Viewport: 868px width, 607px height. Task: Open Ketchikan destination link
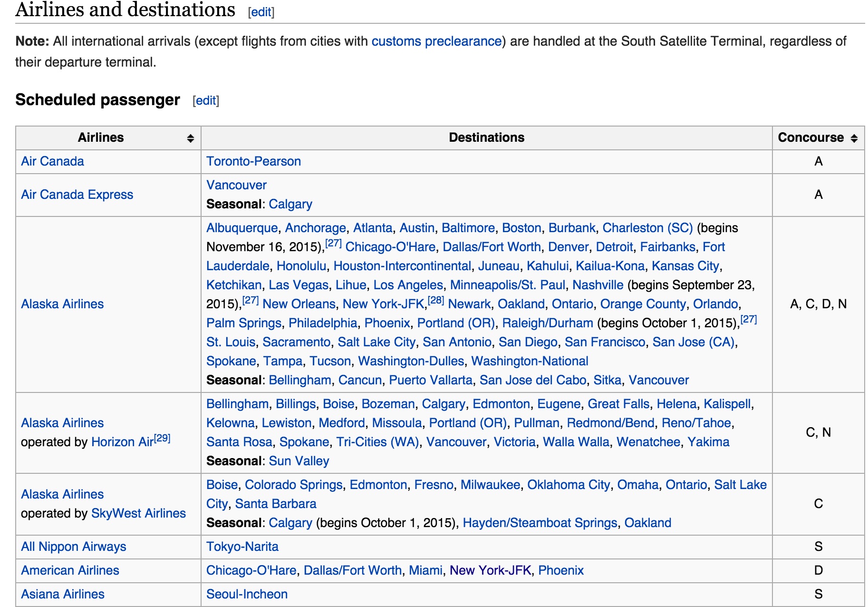coord(234,285)
